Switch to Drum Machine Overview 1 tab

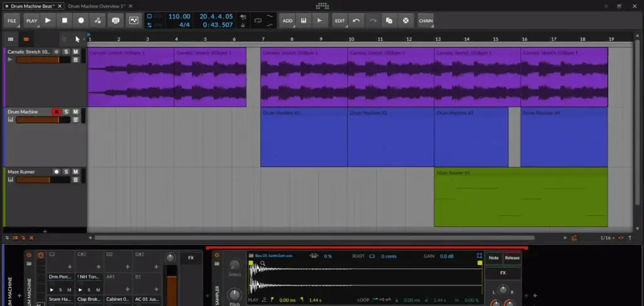pos(96,6)
